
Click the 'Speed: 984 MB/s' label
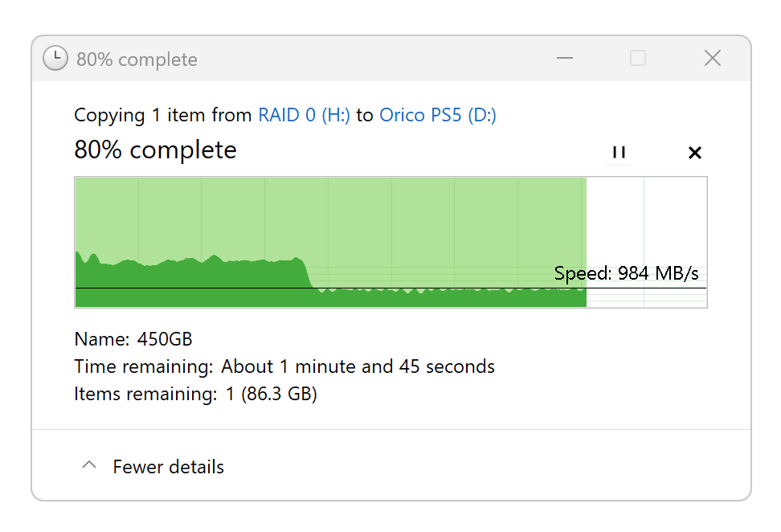coord(626,273)
